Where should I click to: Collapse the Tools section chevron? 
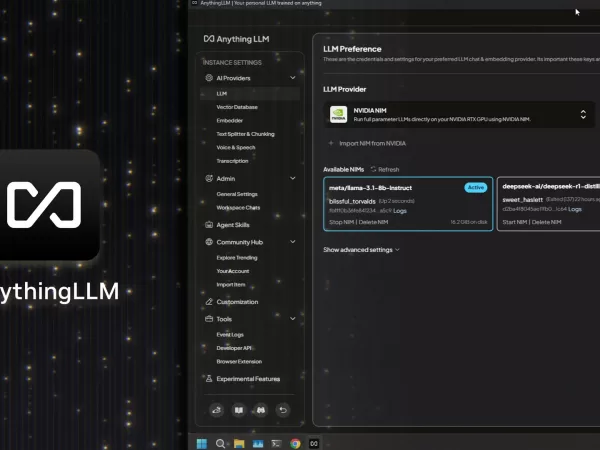point(293,319)
